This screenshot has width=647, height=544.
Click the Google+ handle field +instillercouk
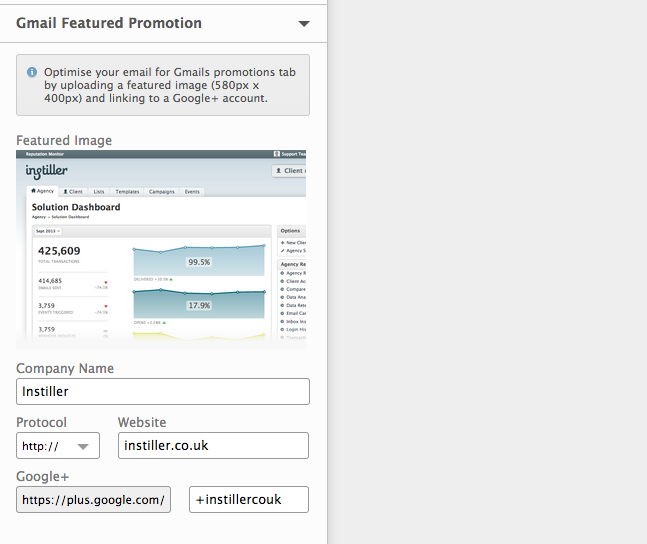(x=249, y=500)
